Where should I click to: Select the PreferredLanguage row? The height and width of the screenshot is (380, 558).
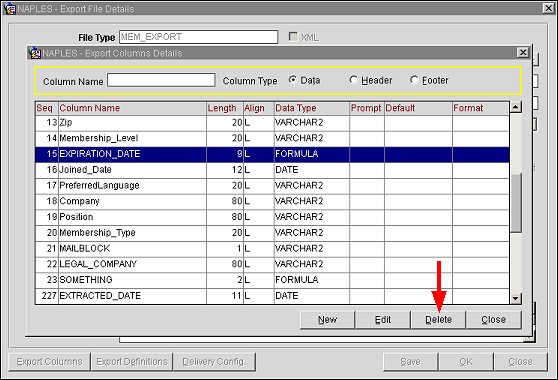272,186
